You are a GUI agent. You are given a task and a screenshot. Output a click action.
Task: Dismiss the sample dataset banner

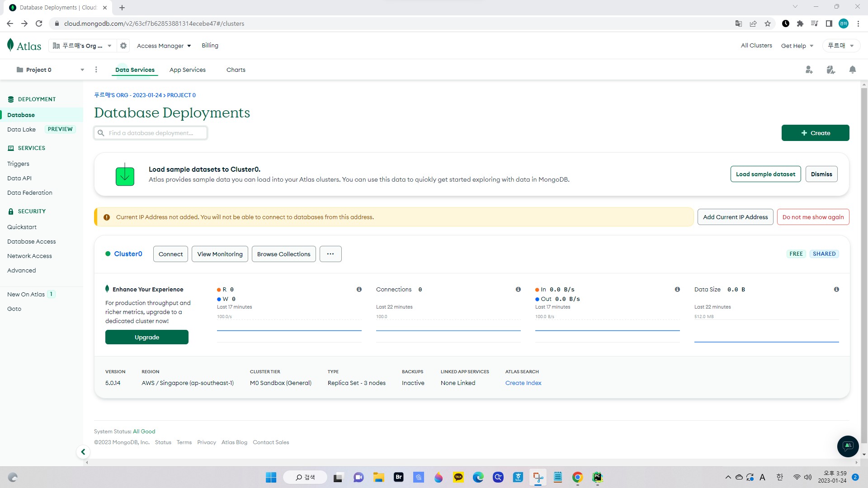[821, 174]
